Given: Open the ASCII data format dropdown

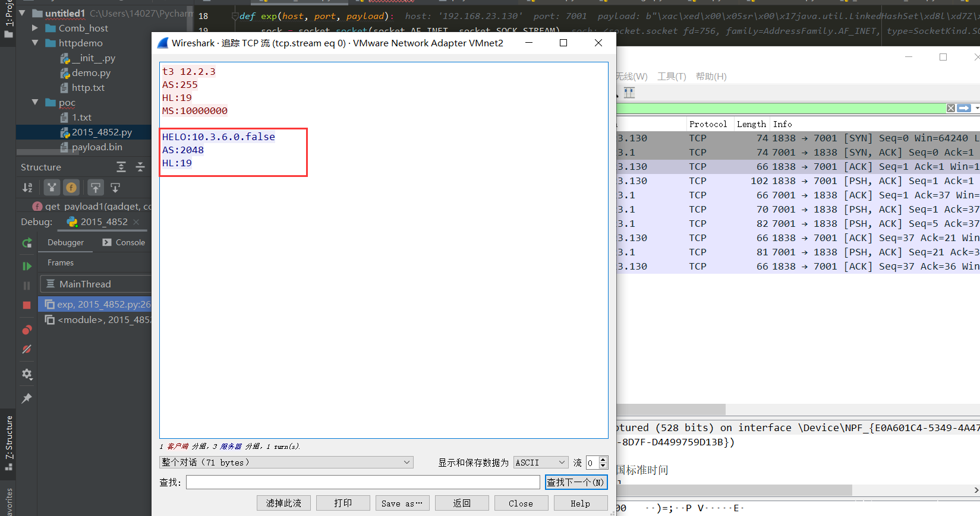Looking at the screenshot, I should click(541, 462).
